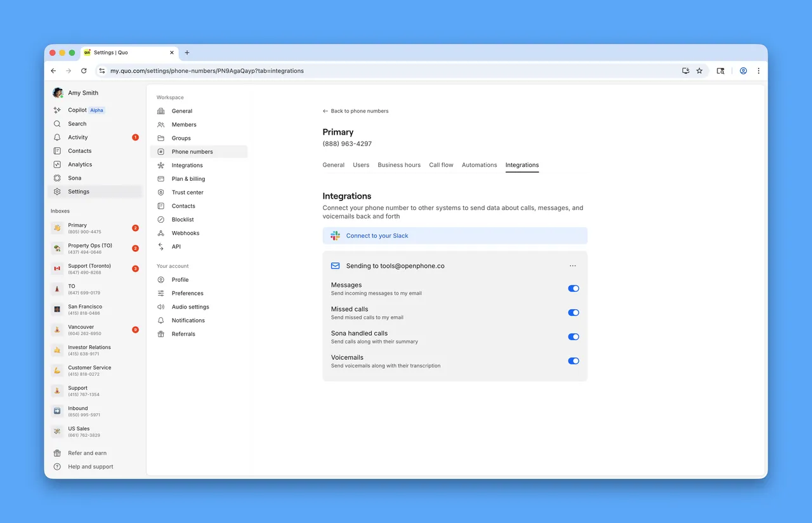
Task: Open browser profile icon
Action: coord(743,71)
